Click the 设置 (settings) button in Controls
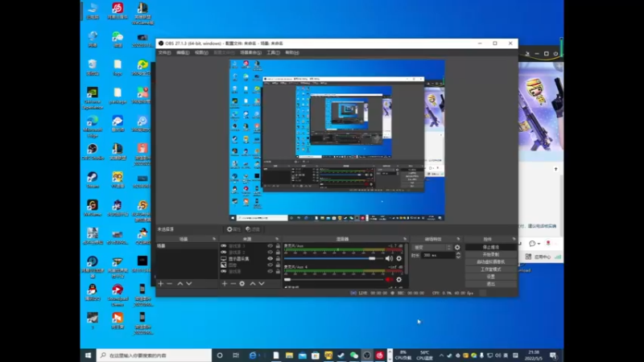The height and width of the screenshot is (362, 644). point(490,277)
